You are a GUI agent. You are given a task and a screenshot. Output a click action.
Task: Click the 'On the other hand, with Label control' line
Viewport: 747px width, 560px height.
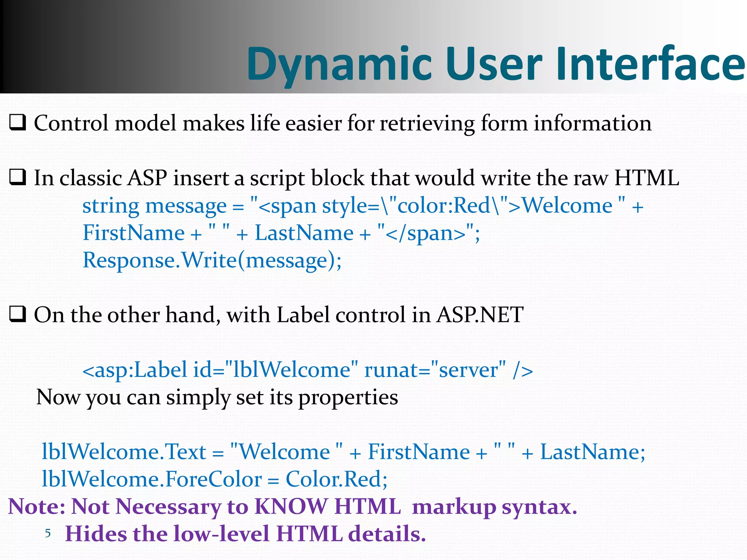279,315
